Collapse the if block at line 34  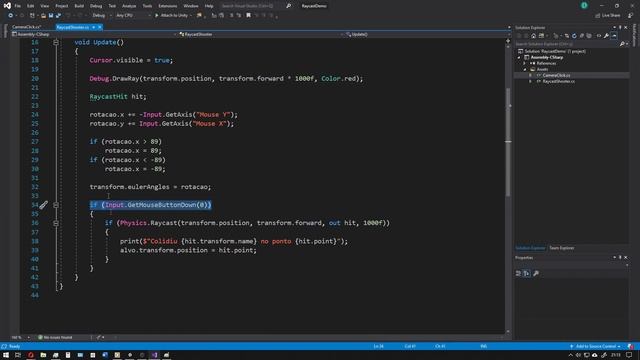tap(56, 205)
